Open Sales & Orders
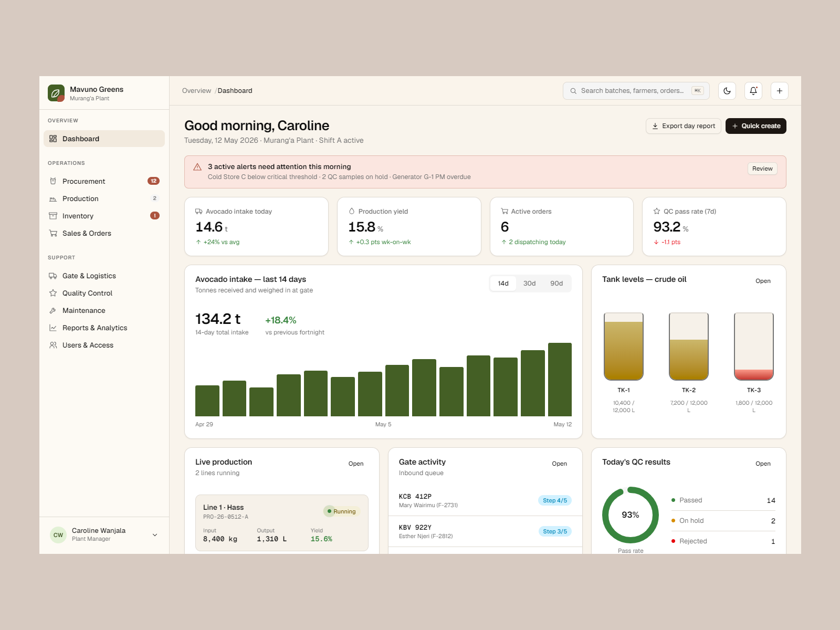Image resolution: width=840 pixels, height=630 pixels. click(104, 233)
